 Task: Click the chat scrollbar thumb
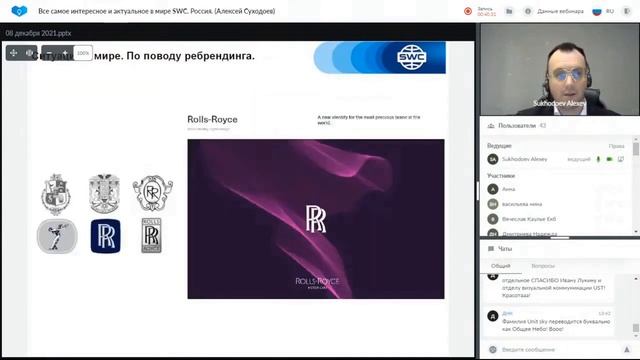point(636,328)
